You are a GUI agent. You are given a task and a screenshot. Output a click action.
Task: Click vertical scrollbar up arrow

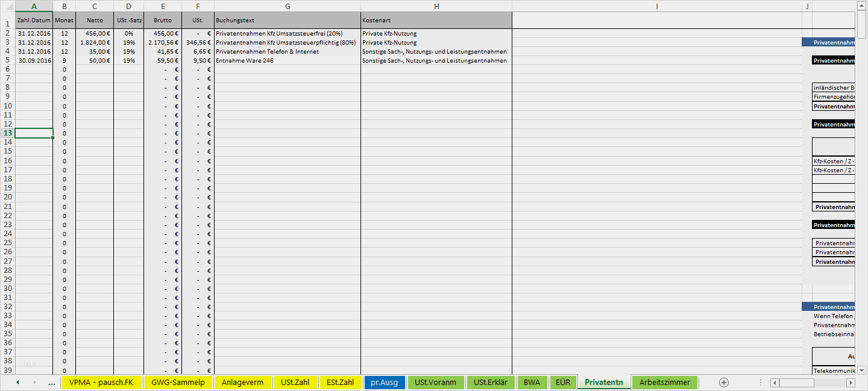pos(861,5)
